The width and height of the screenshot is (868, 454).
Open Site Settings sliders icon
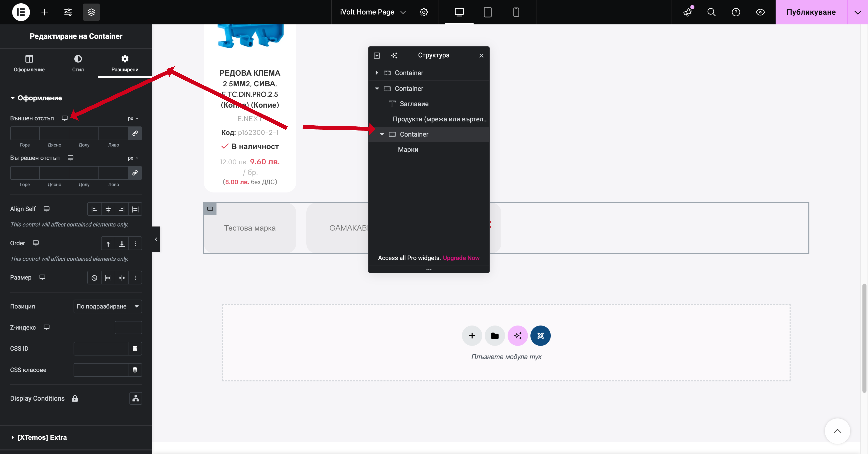[x=68, y=12]
